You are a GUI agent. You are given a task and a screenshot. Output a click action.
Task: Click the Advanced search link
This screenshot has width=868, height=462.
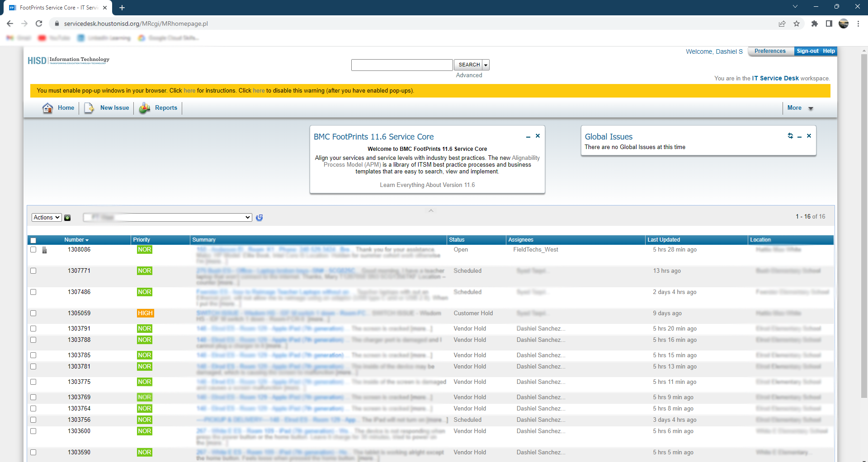[469, 75]
